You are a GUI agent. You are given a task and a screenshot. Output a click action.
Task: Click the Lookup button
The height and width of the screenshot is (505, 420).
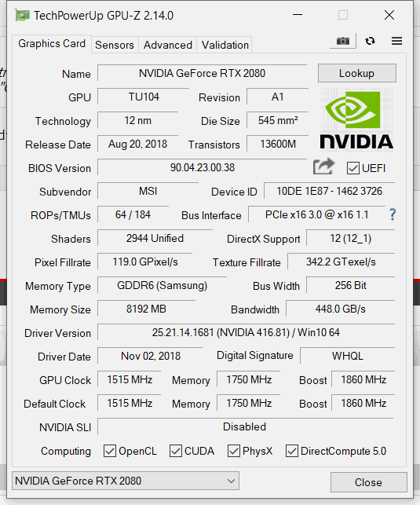(357, 73)
